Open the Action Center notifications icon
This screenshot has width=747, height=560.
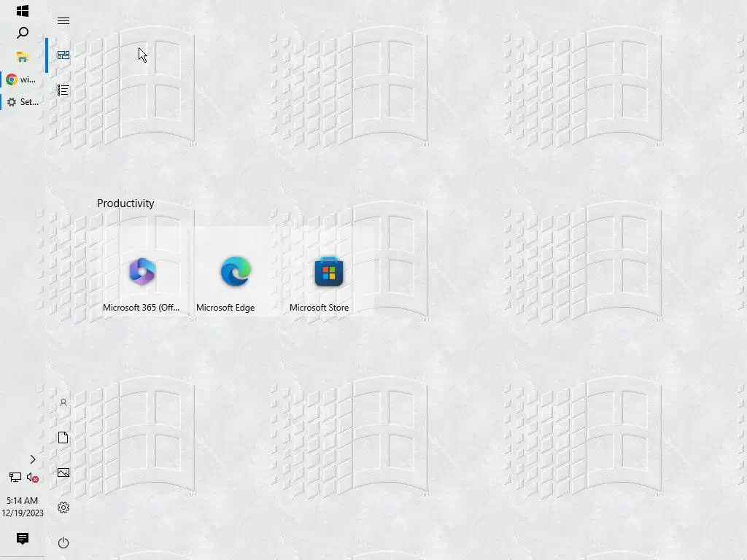coord(23,539)
